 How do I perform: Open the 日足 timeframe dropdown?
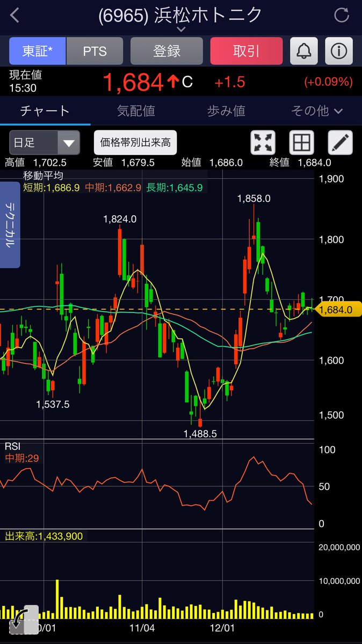click(x=45, y=143)
